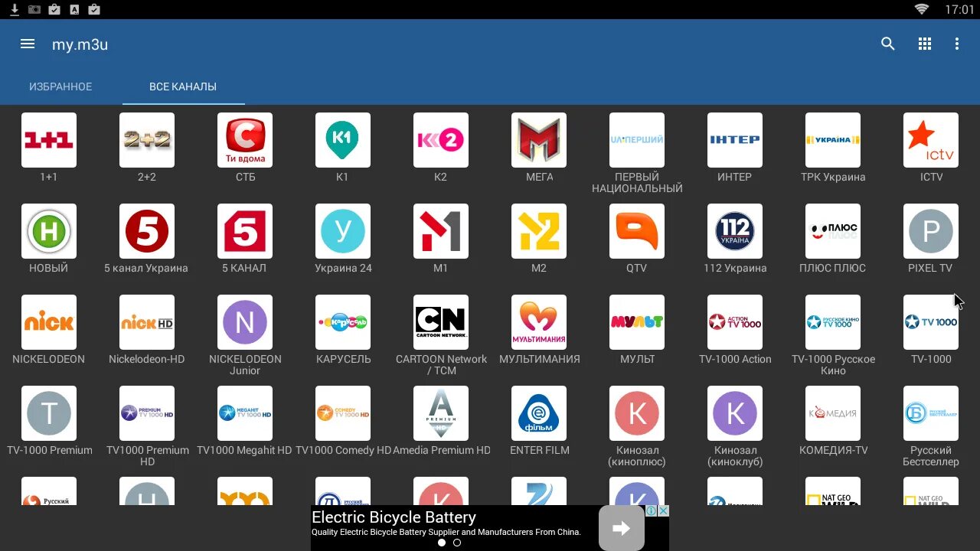Open the ТРК Украина channel
This screenshot has height=551, width=980.
click(x=833, y=140)
